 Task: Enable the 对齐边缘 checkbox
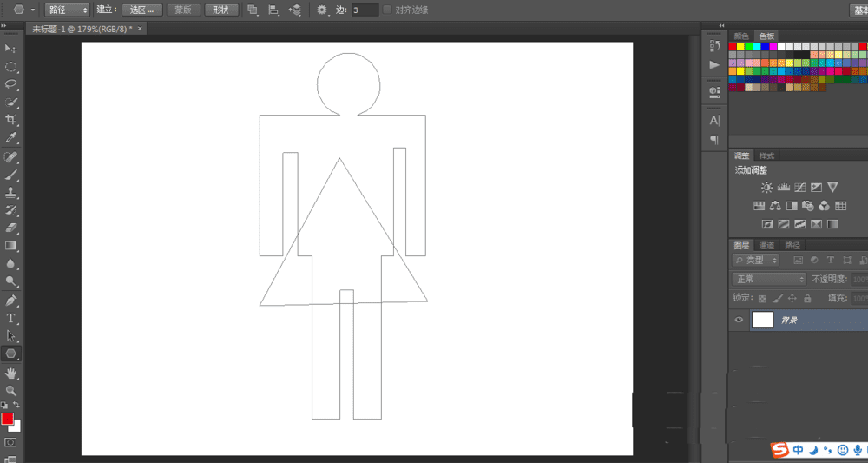tap(387, 10)
